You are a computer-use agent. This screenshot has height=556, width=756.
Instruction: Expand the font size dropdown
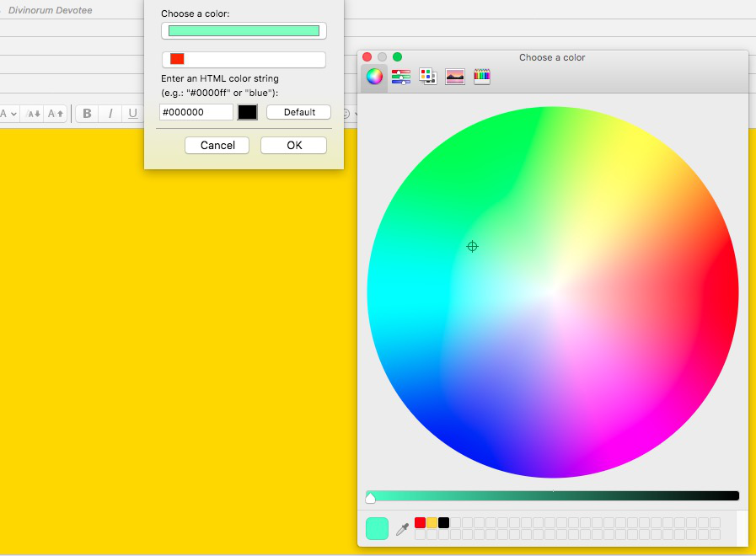coord(9,113)
